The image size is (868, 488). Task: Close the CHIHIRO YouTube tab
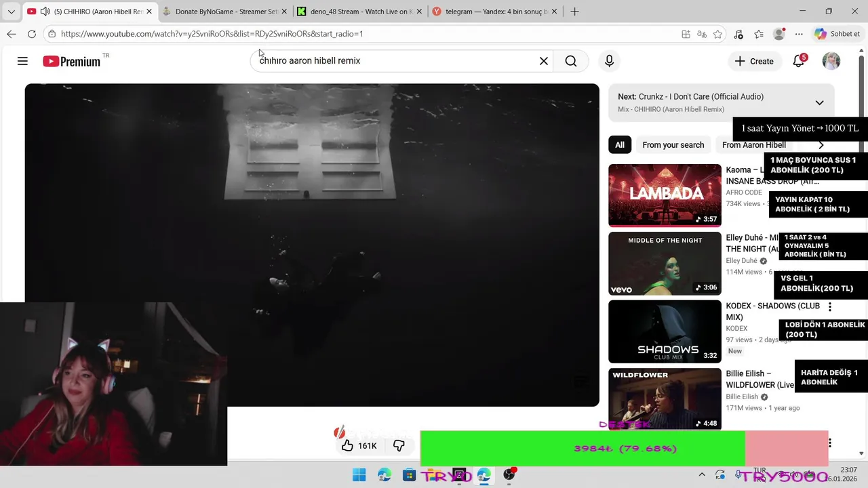tap(149, 12)
